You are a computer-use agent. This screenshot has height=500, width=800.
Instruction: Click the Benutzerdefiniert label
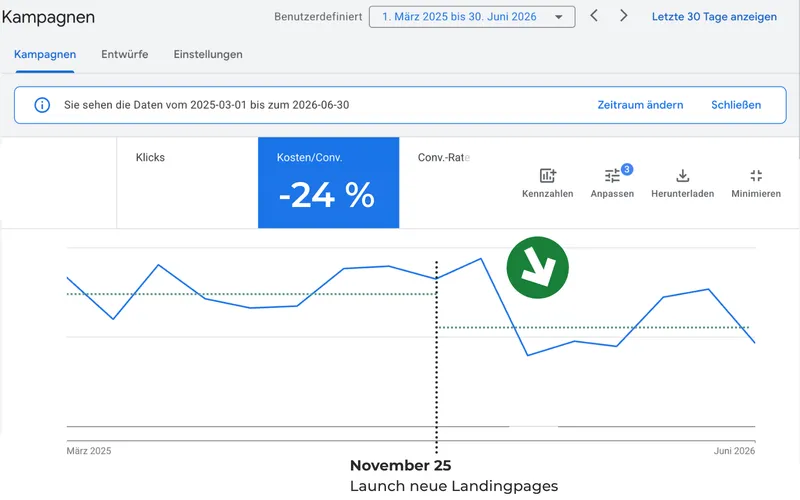[318, 17]
